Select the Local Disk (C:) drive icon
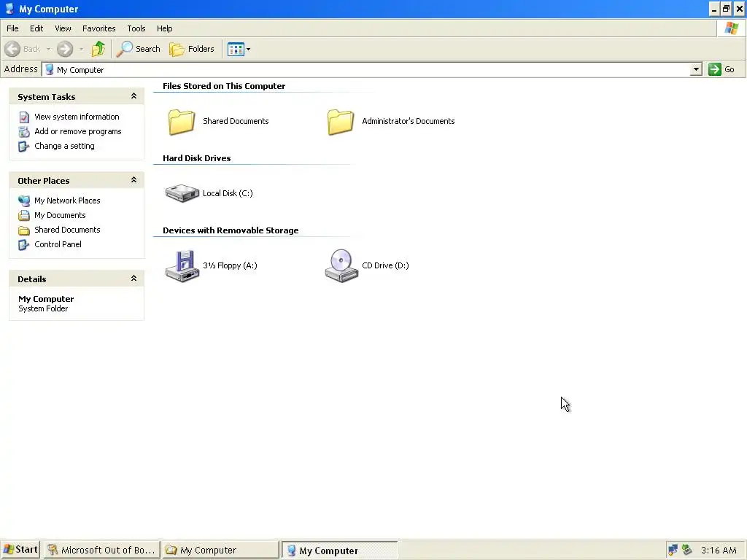The width and height of the screenshot is (747, 560). click(x=182, y=193)
